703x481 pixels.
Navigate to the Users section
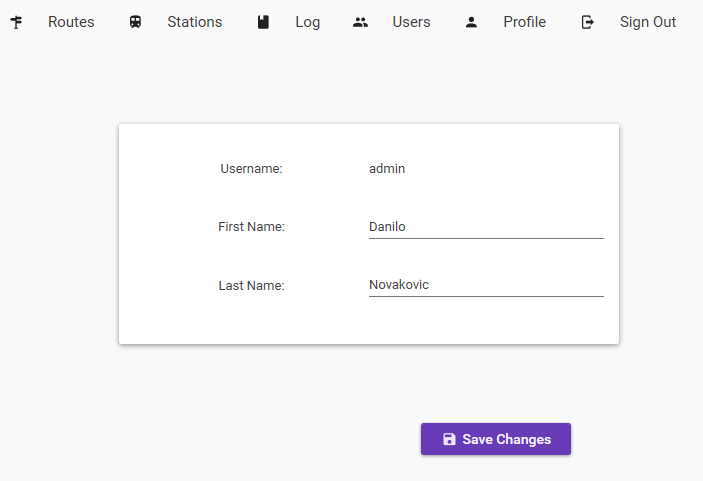click(x=411, y=22)
